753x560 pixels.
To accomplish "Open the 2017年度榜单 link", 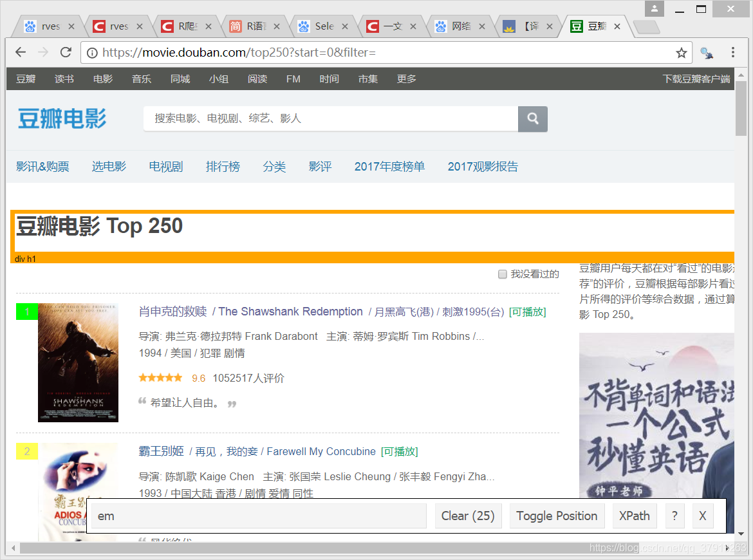I will pyautogui.click(x=389, y=167).
